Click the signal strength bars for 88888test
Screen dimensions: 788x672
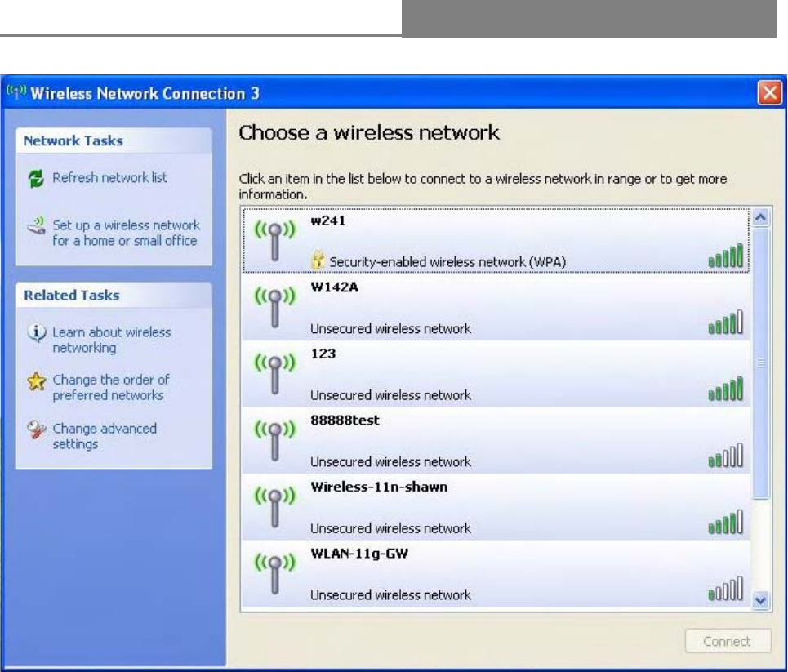[x=725, y=456]
